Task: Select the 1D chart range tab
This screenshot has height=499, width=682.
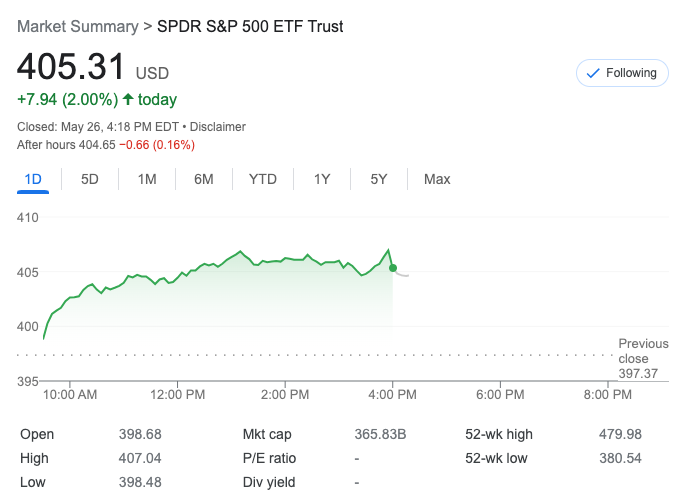Action: pyautogui.click(x=33, y=179)
